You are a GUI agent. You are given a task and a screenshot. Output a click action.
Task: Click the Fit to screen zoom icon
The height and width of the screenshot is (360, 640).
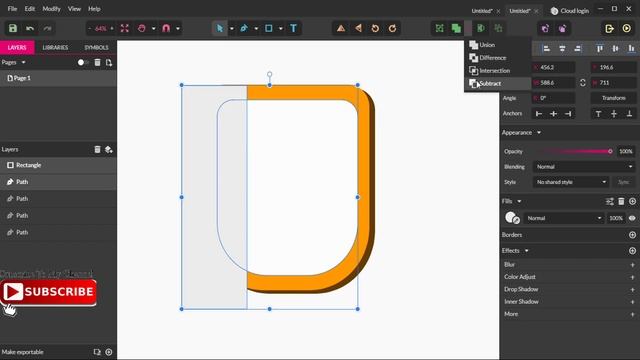(124, 28)
